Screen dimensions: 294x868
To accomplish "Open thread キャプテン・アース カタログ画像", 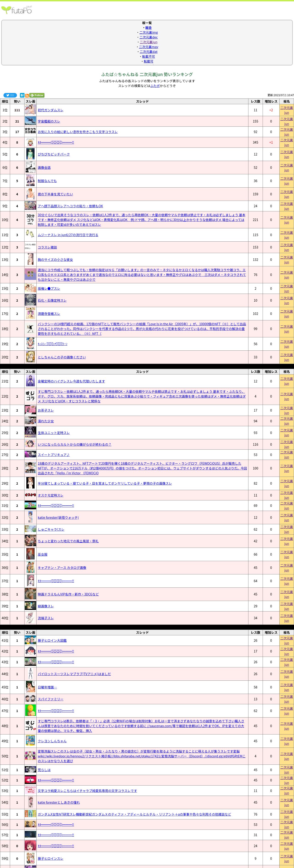I will 62,568.
